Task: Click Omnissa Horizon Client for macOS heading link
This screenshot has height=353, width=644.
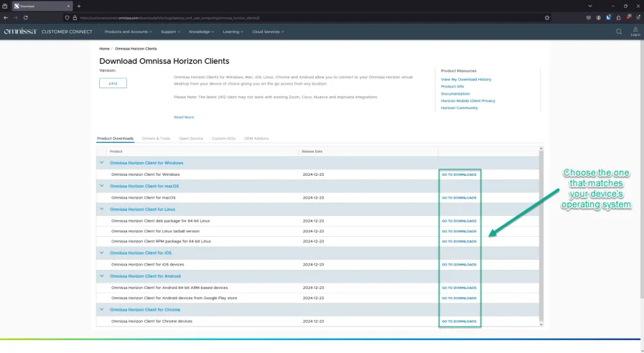Action: click(x=144, y=186)
